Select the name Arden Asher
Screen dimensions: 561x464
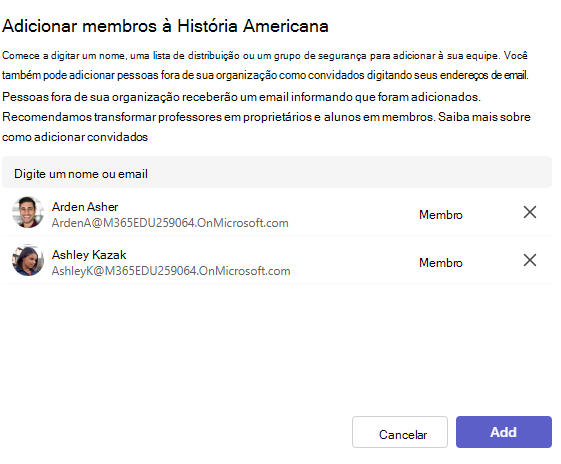click(x=85, y=207)
